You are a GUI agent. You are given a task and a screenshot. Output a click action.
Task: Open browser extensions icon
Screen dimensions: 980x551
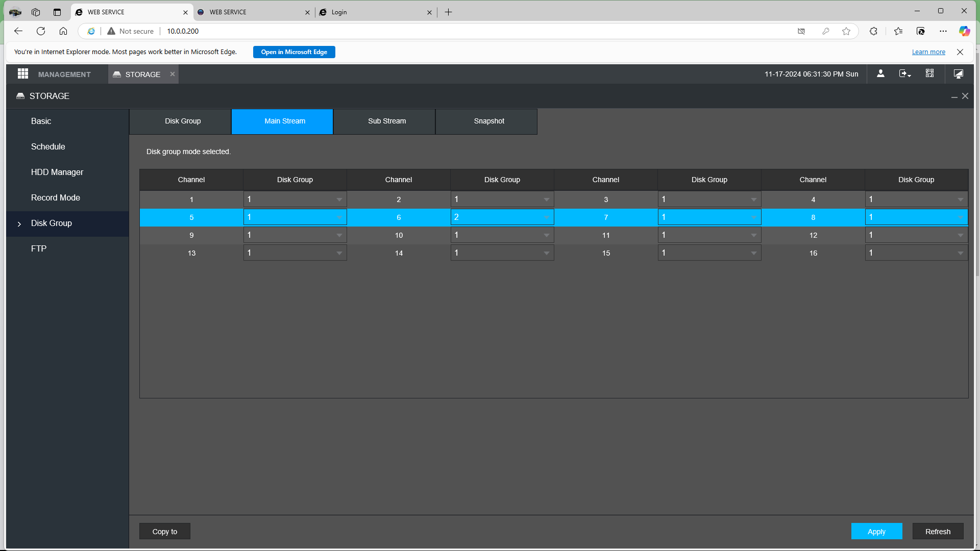[x=873, y=31]
